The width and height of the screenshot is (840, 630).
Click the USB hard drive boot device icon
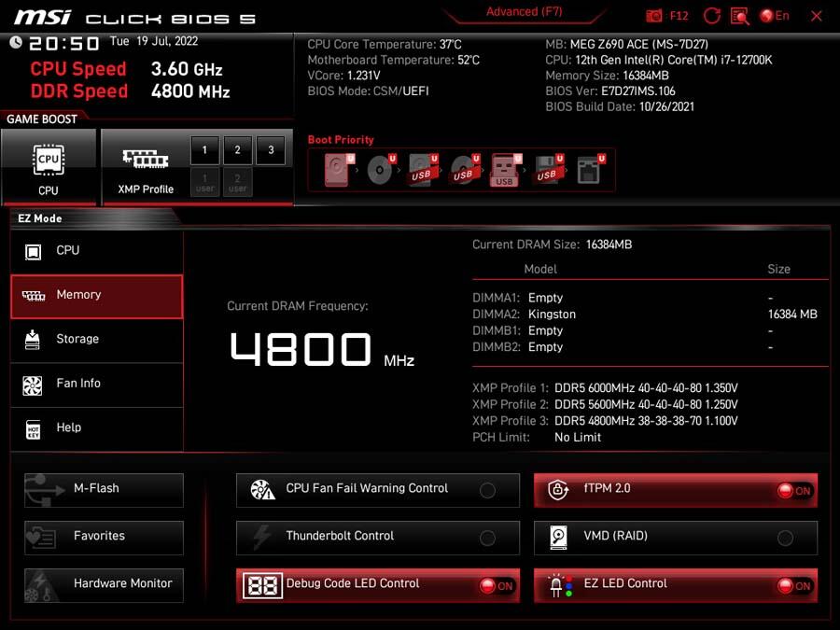point(423,170)
